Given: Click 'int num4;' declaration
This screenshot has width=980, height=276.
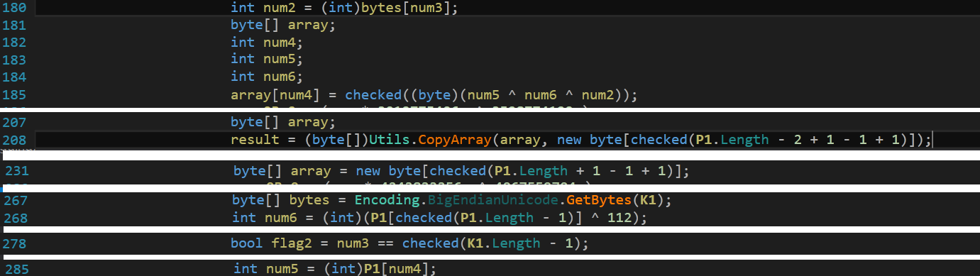Looking at the screenshot, I should point(266,43).
